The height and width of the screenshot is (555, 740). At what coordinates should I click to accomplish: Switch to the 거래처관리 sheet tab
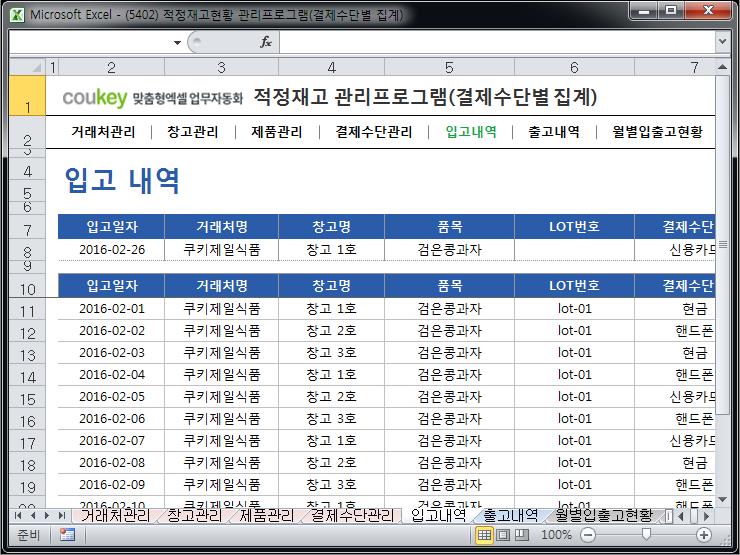pos(115,515)
